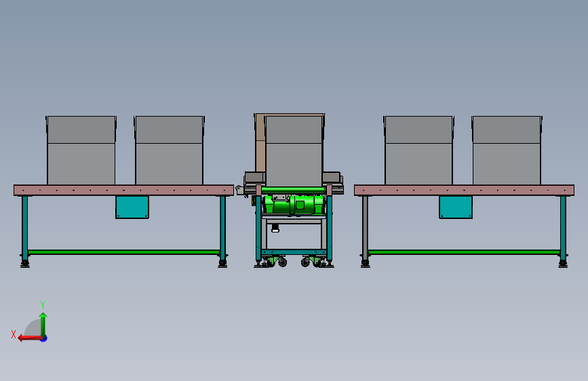
Task: Click the blue Z axis dot of the triad
Action: point(44,338)
